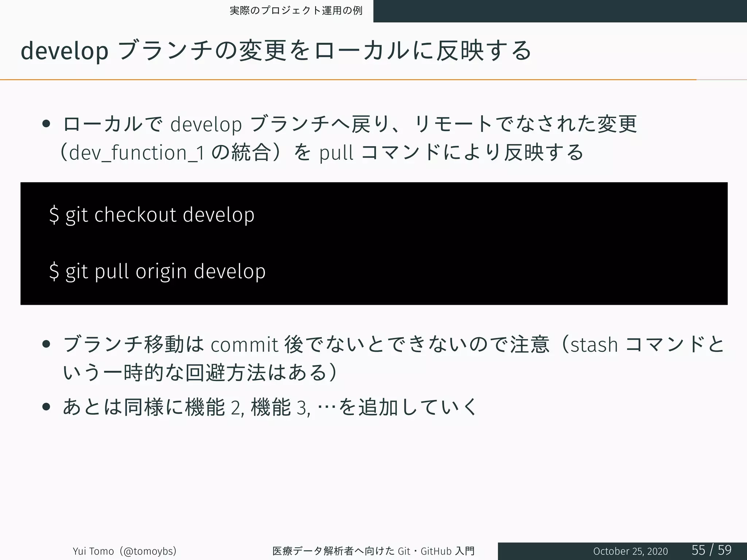
Task: Click the date 'October 25, 2020'
Action: pos(630,551)
